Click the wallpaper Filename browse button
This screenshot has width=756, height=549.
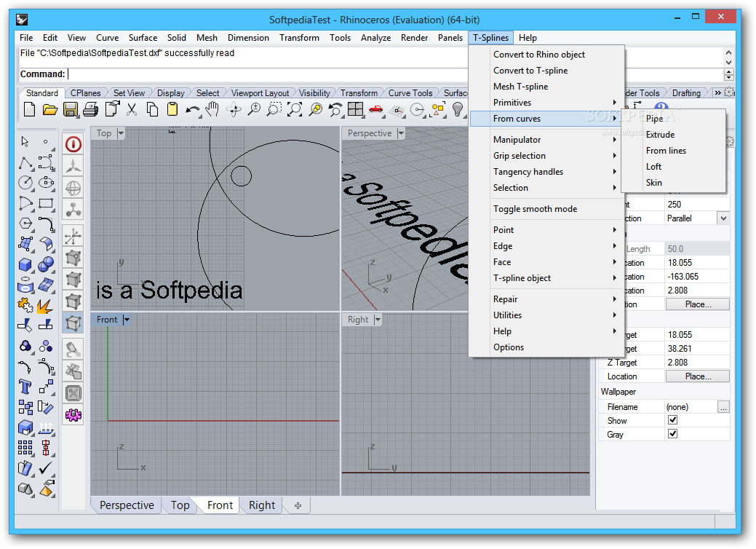[x=723, y=407]
